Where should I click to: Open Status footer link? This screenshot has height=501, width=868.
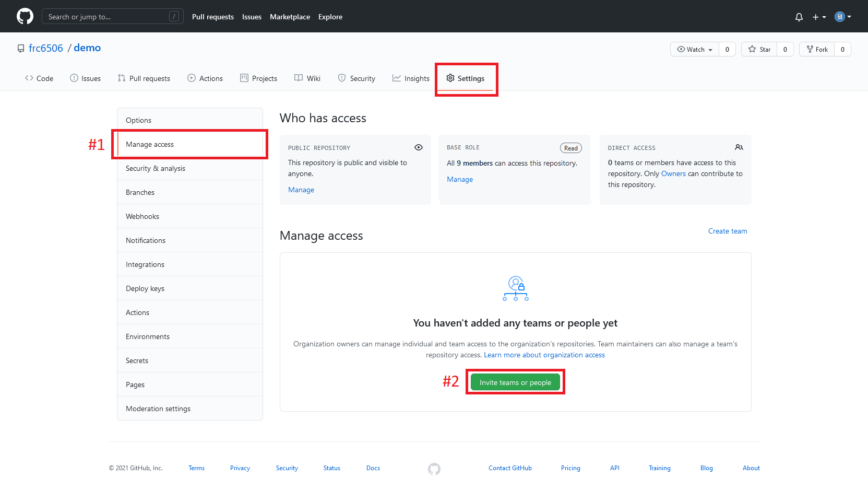click(332, 468)
